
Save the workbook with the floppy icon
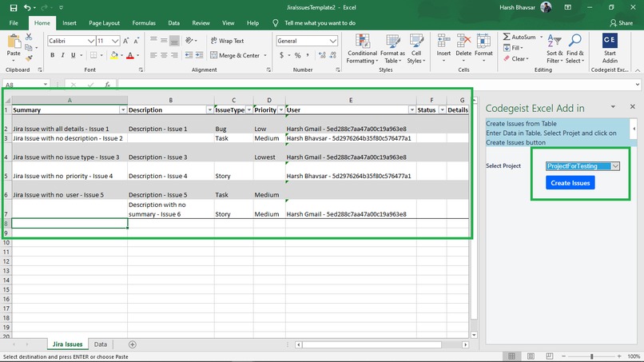(13, 7)
